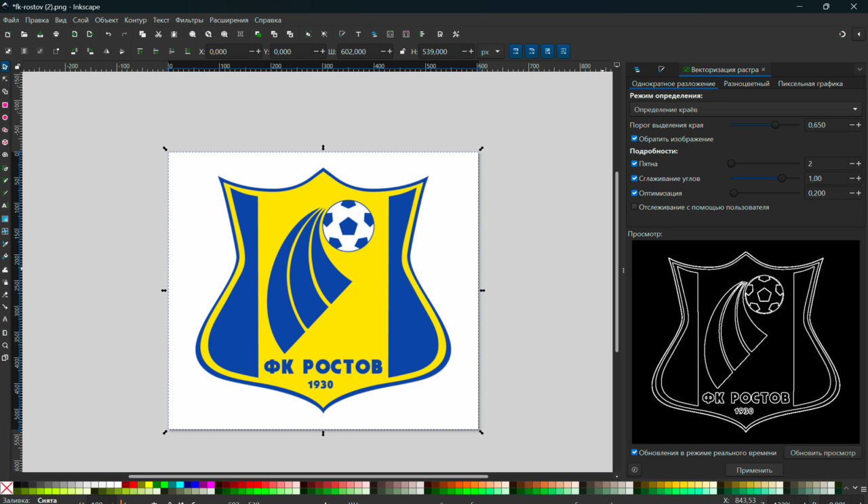Uncheck the 'Пятна' checkbox
Image resolution: width=868 pixels, height=504 pixels.
tap(634, 163)
